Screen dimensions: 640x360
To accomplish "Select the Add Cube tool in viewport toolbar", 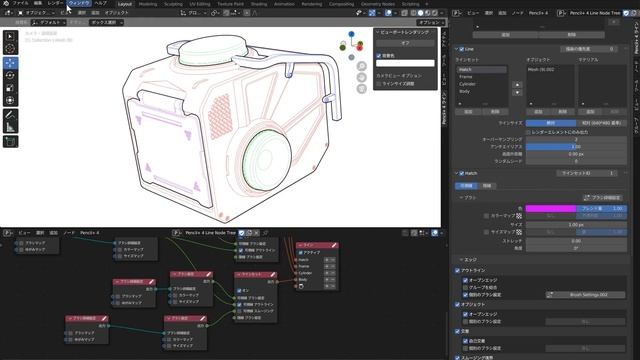I will [10, 142].
